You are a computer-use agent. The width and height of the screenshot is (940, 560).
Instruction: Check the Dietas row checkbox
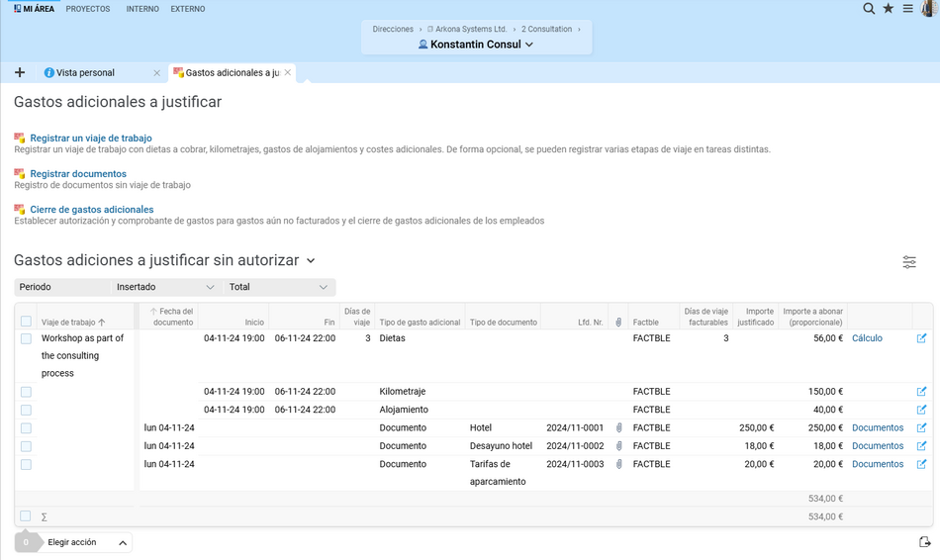point(26,338)
